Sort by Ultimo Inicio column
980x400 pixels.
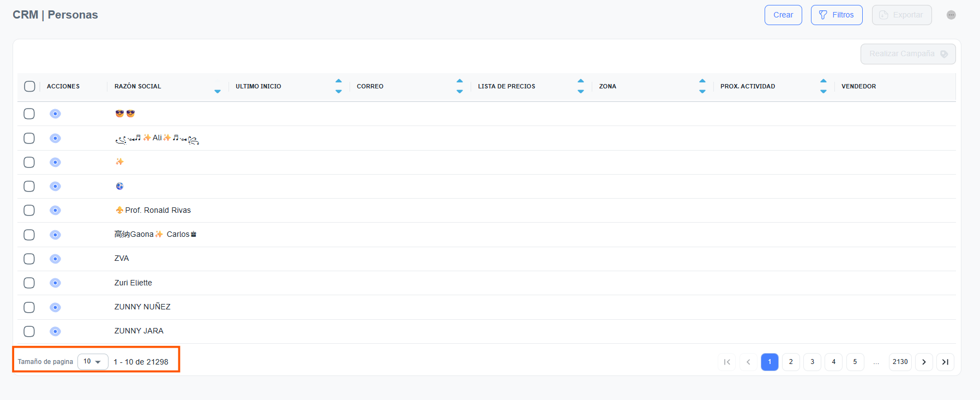pos(338,86)
